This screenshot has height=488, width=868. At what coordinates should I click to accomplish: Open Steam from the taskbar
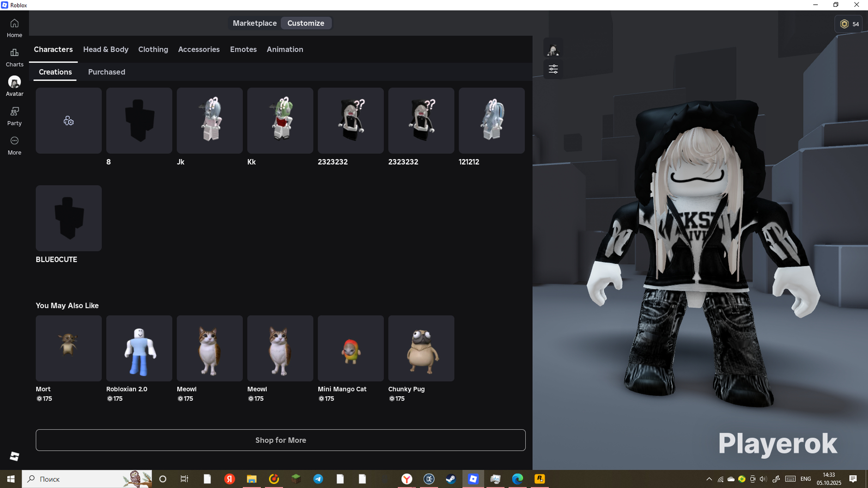[x=451, y=479]
